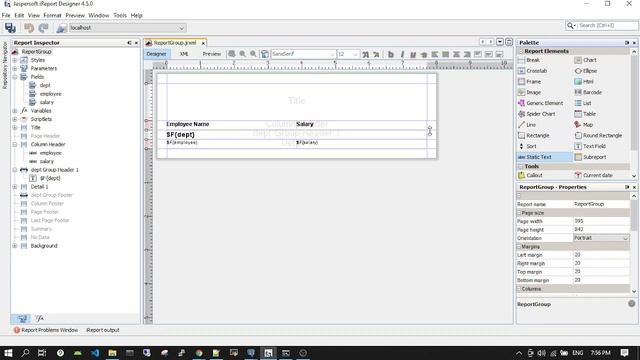Collapse the Report Elements palette section

(x=521, y=51)
